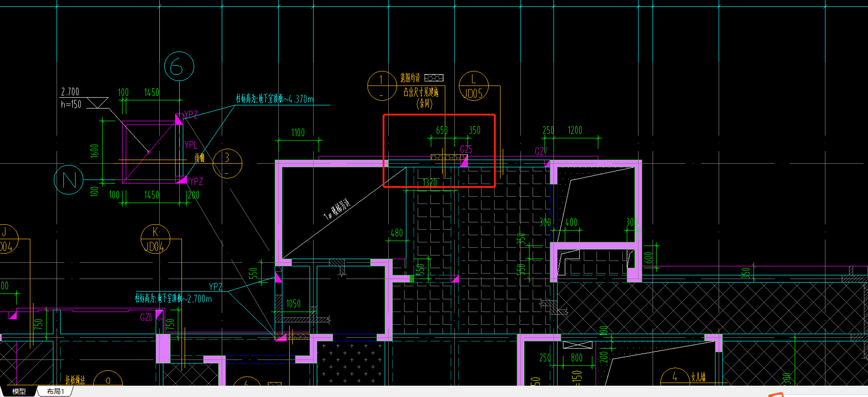Select the 折板做法 label
This screenshot has width=868, height=397.
click(x=75, y=380)
